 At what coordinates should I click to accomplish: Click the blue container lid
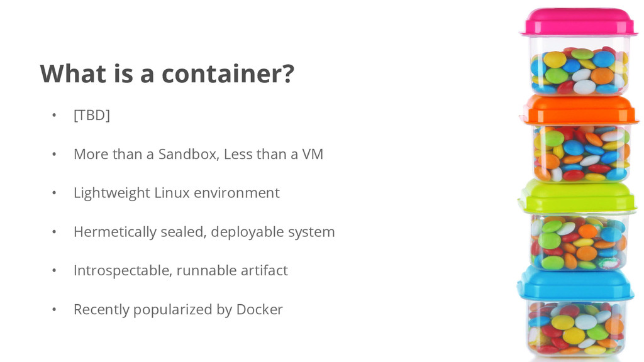click(x=576, y=284)
